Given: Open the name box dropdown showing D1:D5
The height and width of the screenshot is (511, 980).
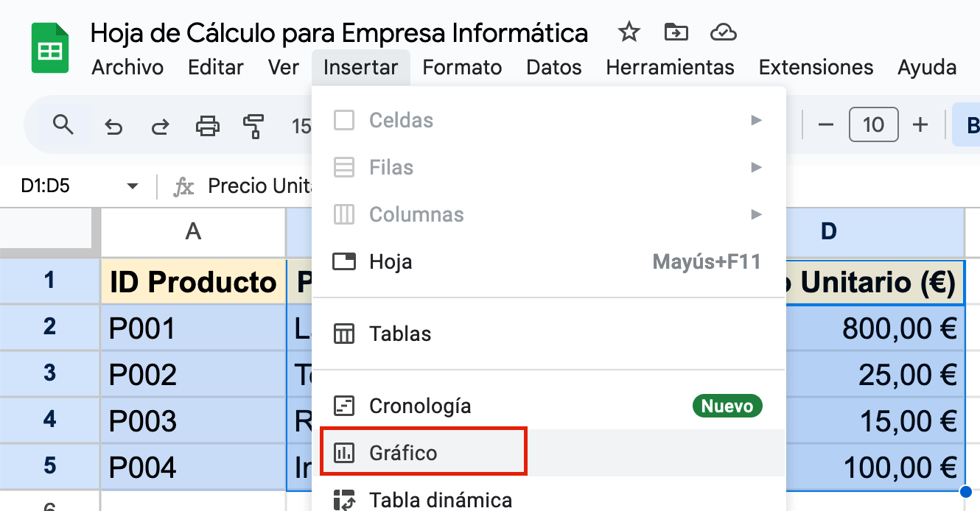Looking at the screenshot, I should [133, 186].
